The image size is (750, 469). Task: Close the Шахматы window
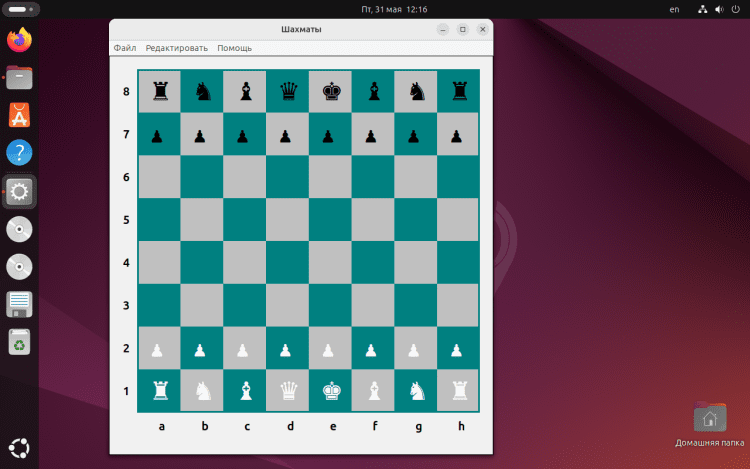click(483, 30)
